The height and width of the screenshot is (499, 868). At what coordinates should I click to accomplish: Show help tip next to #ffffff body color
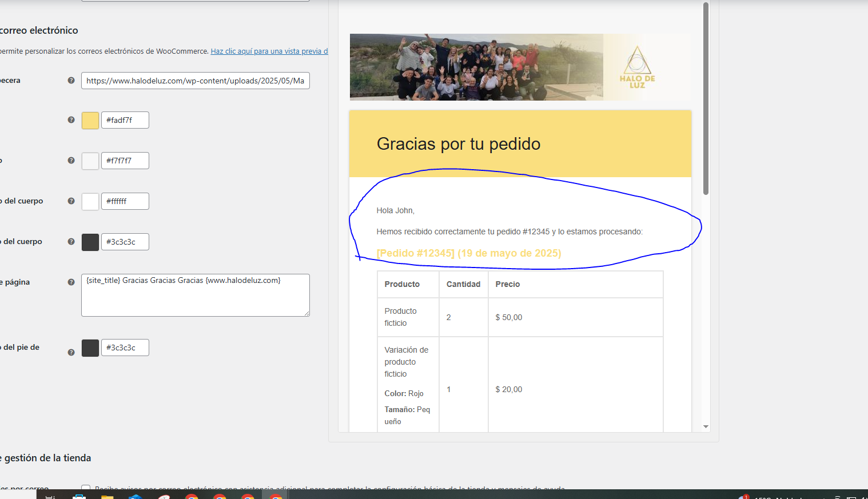pyautogui.click(x=71, y=201)
